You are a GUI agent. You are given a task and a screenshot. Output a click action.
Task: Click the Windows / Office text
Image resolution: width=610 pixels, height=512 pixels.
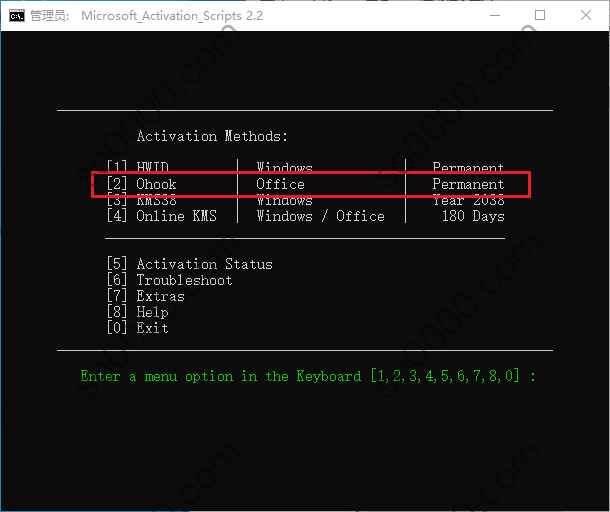click(320, 216)
